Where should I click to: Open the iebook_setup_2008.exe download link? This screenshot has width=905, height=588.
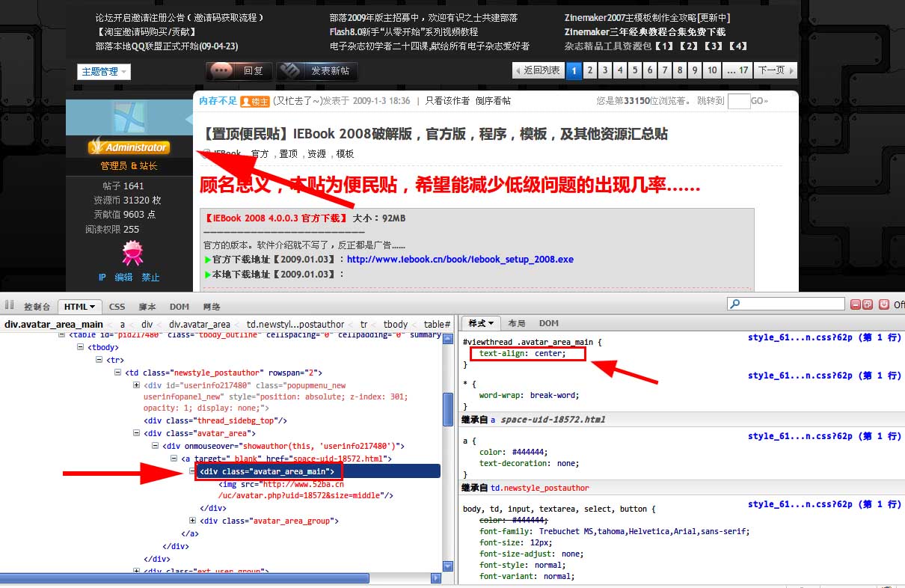click(460, 260)
